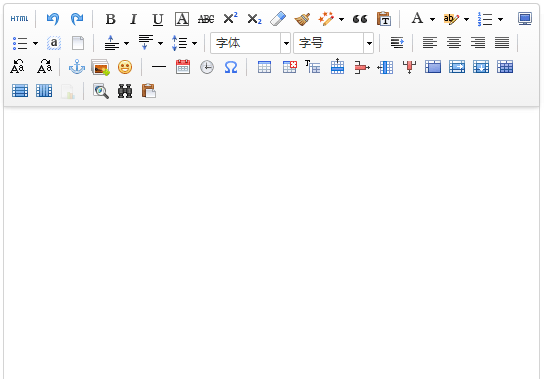Screen dimensions: 545x379
Task: Toggle underline formatting
Action: 158,19
